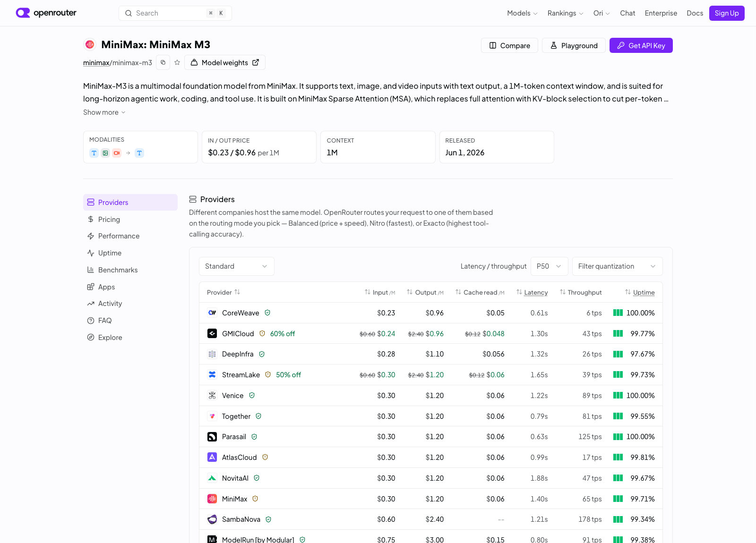Click the shield icon next to Parasail
Screen dimensions: 756x543
pyautogui.click(x=254, y=437)
